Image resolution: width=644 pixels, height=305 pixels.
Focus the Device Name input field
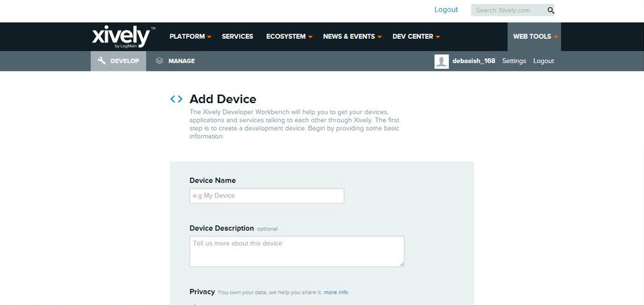click(267, 196)
